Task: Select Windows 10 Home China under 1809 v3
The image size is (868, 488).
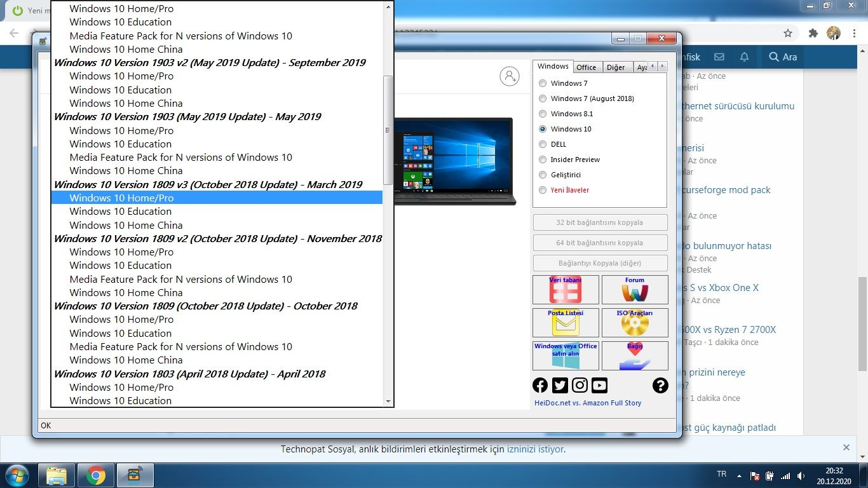Action: click(x=217, y=225)
